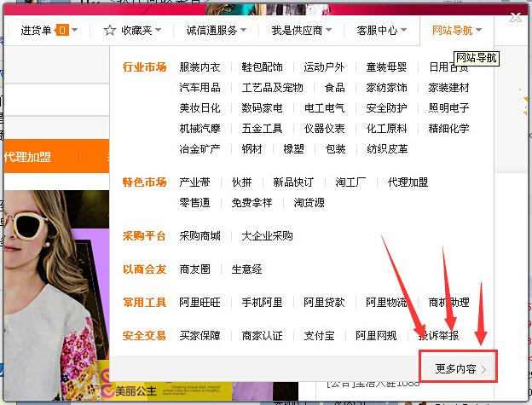
Task: Go to 淘工厂
Action: pyautogui.click(x=350, y=182)
